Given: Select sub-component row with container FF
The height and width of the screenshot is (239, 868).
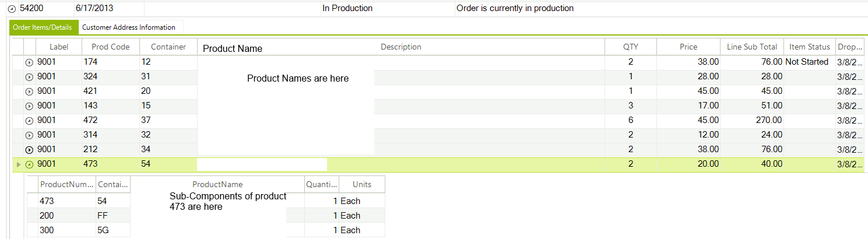Looking at the screenshot, I should [113, 216].
